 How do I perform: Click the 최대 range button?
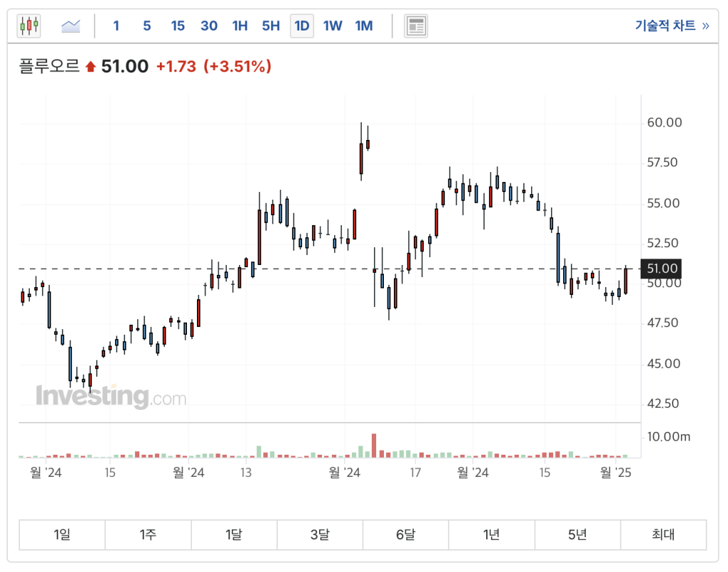pos(663,535)
